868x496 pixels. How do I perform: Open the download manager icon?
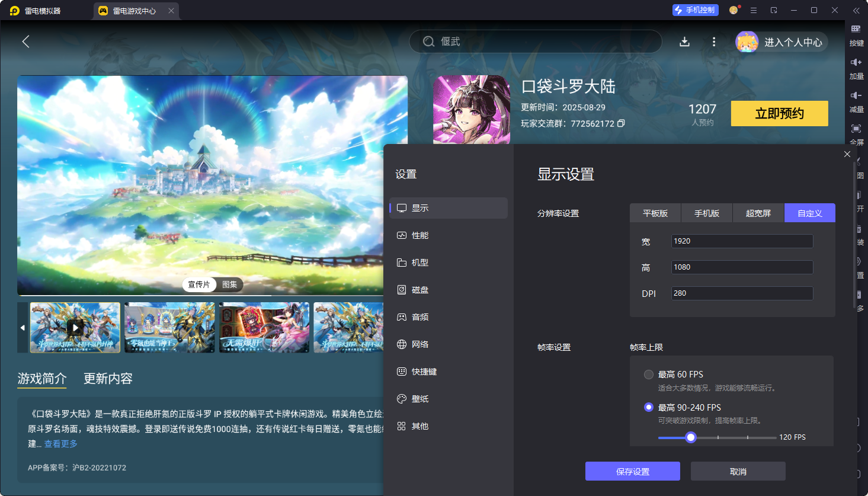(x=684, y=41)
